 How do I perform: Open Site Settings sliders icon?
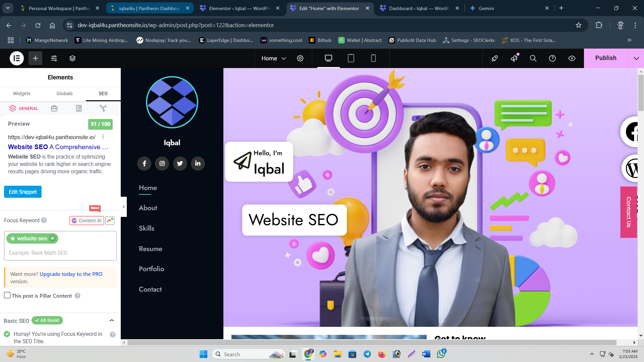coord(54,58)
